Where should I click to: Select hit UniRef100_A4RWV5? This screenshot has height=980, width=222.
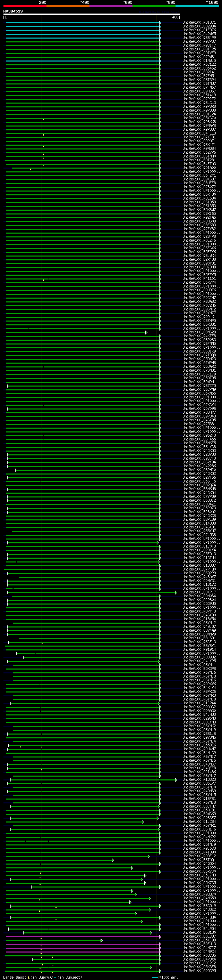pos(199,34)
